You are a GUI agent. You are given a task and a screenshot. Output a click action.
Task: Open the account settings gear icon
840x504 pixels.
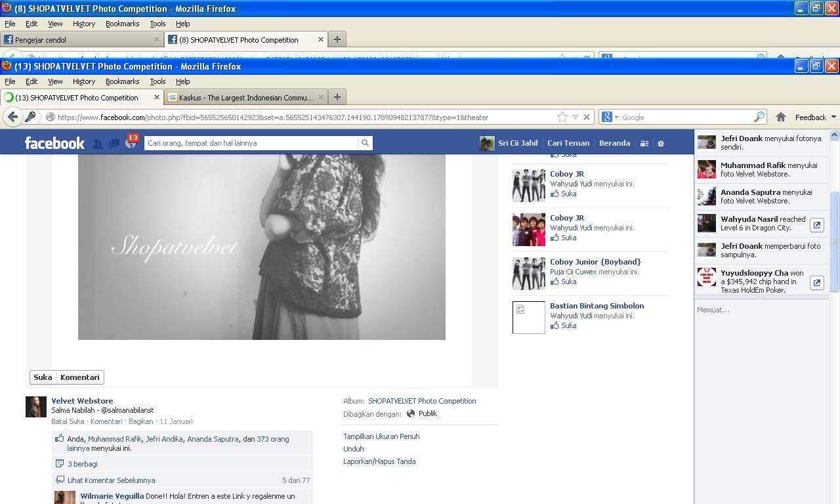(661, 144)
